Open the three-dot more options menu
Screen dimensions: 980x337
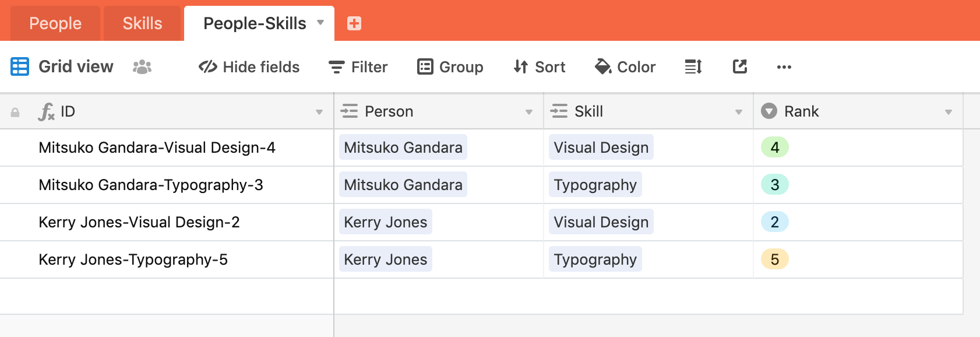click(x=784, y=67)
